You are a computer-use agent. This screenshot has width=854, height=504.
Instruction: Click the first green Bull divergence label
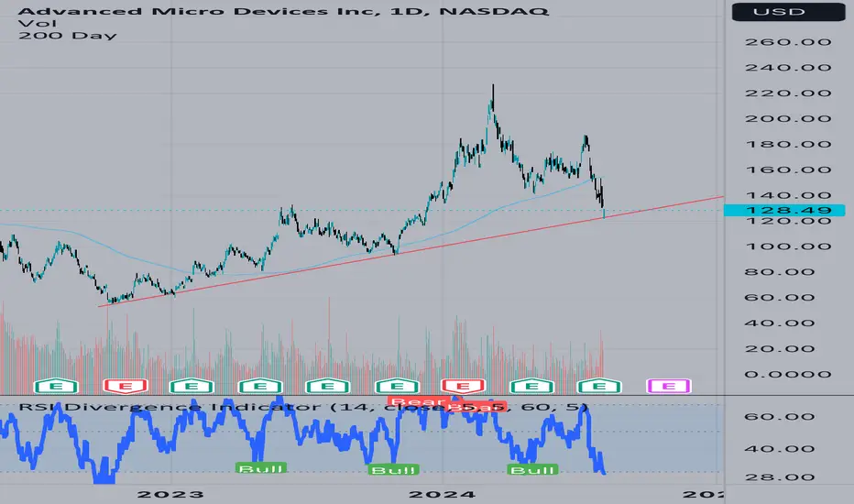[261, 468]
